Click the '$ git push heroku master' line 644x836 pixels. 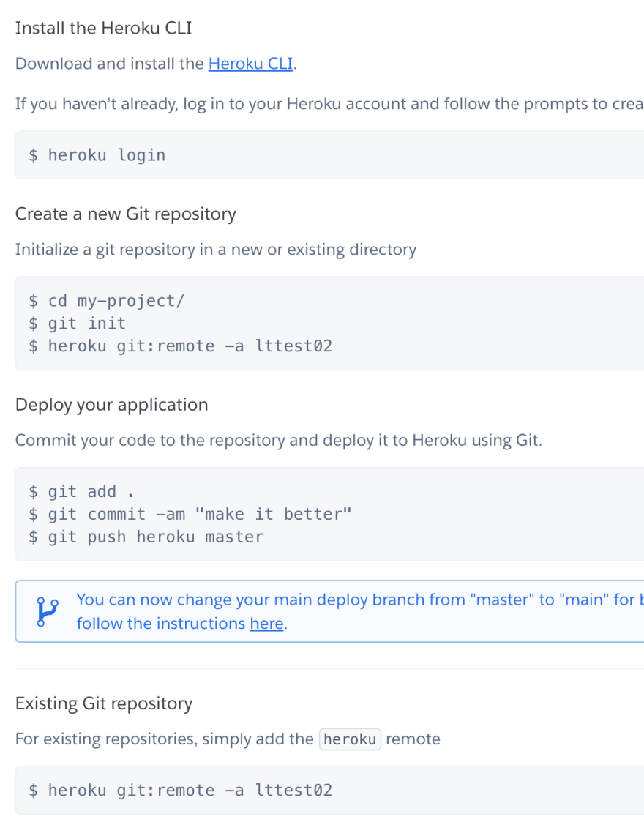click(x=146, y=537)
